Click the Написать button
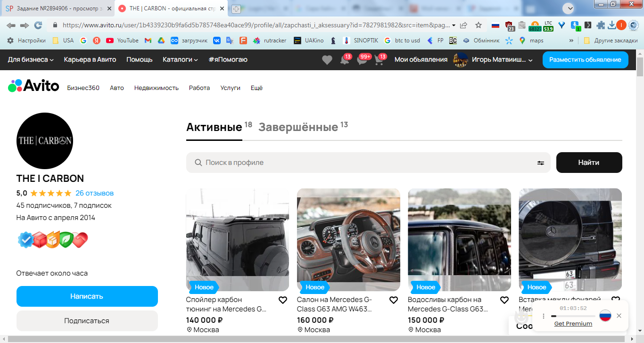644x343 pixels. click(87, 296)
